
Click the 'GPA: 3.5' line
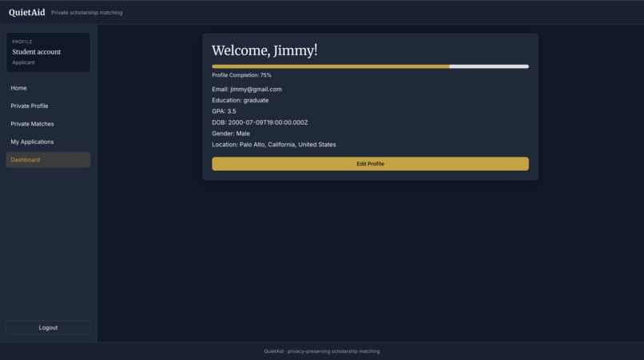224,111
